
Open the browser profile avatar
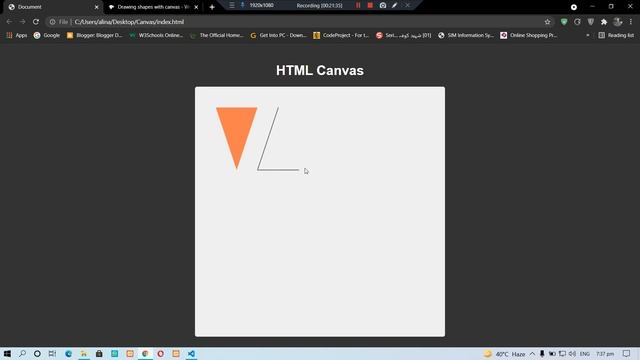618,22
